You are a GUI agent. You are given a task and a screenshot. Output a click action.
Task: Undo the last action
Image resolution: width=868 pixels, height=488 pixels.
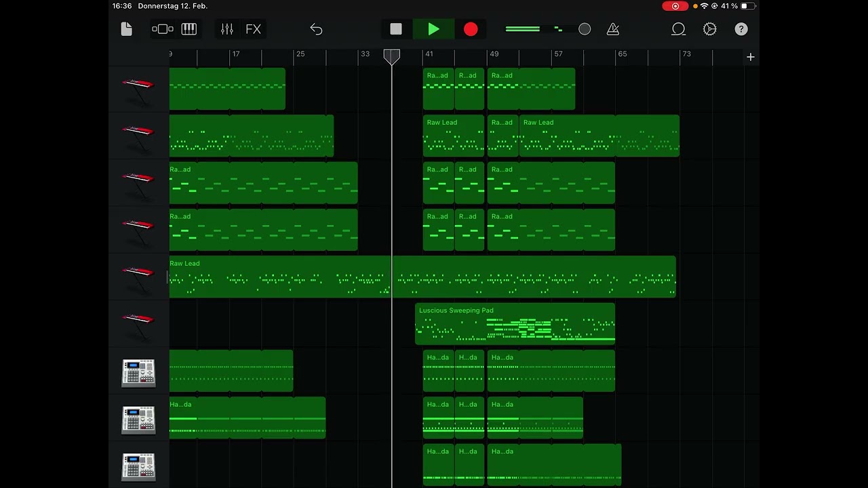316,29
